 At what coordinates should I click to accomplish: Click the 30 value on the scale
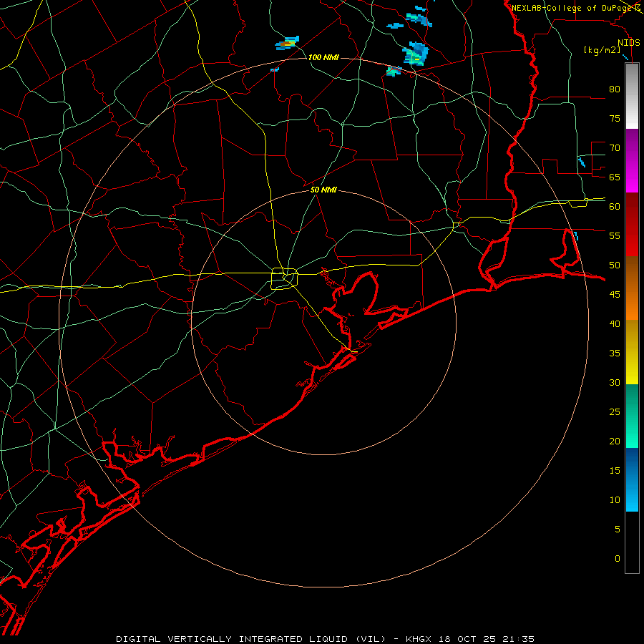coord(615,382)
